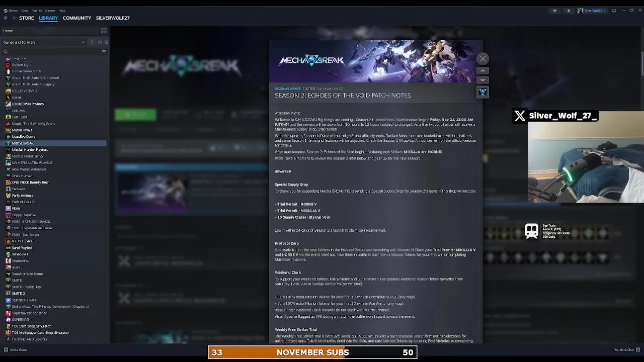Select Morbid Metal Demo
This screenshot has height=362, width=644.
pyautogui.click(x=27, y=156)
